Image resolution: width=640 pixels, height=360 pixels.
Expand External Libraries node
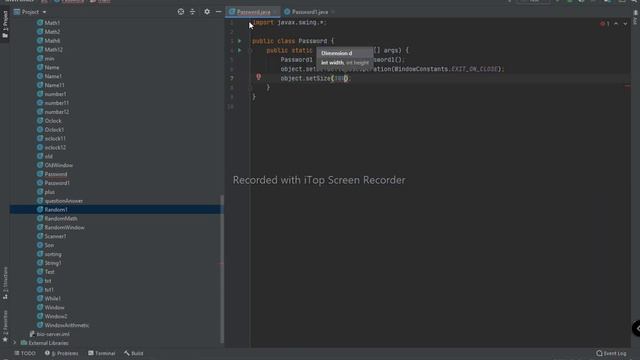[15, 343]
